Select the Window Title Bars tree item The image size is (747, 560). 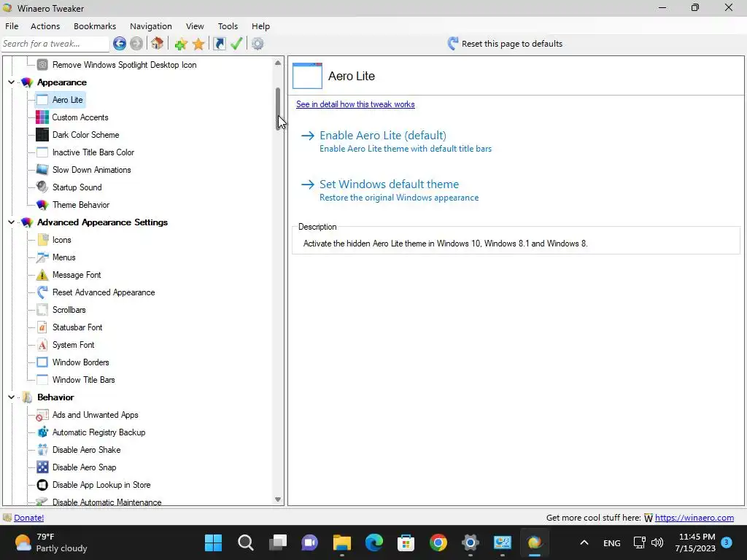83,380
